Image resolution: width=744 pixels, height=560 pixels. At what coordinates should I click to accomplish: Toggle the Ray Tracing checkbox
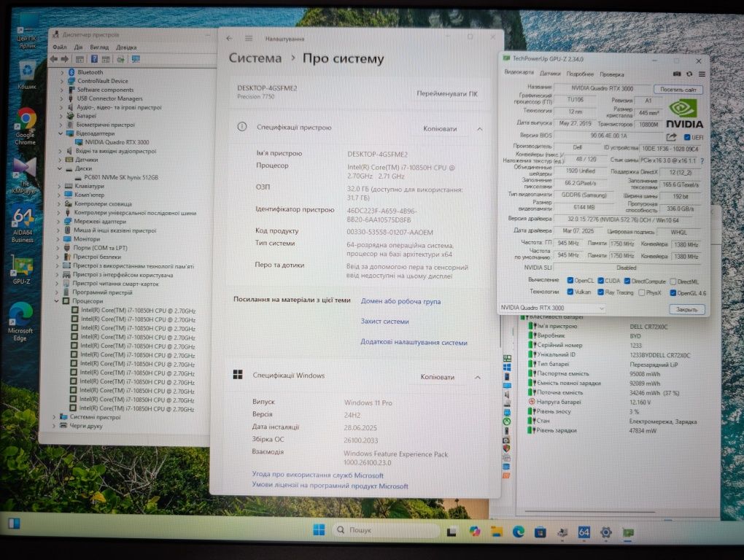coord(601,292)
